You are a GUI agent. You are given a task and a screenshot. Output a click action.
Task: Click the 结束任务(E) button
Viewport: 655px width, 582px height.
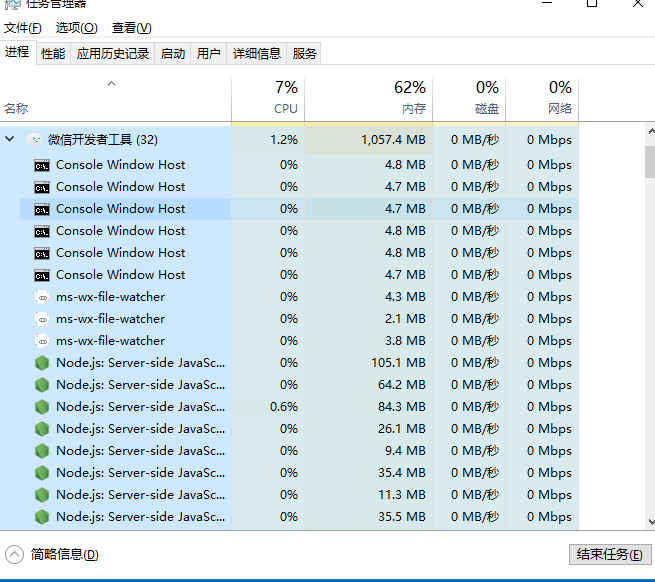[610, 554]
